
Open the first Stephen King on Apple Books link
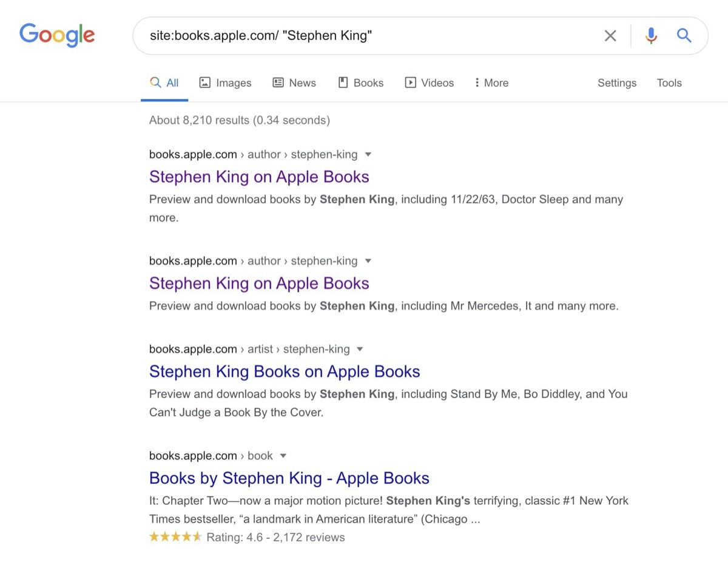click(x=259, y=177)
